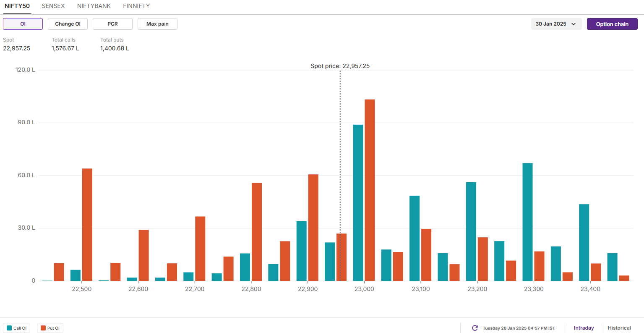
Task: Click the timestamp Tuesday 28 Jan 2025
Action: 519,328
